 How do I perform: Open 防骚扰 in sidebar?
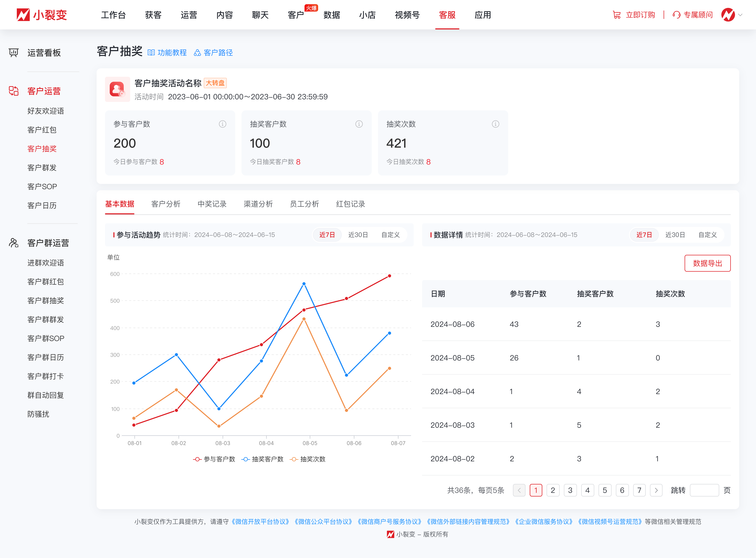[x=38, y=414]
